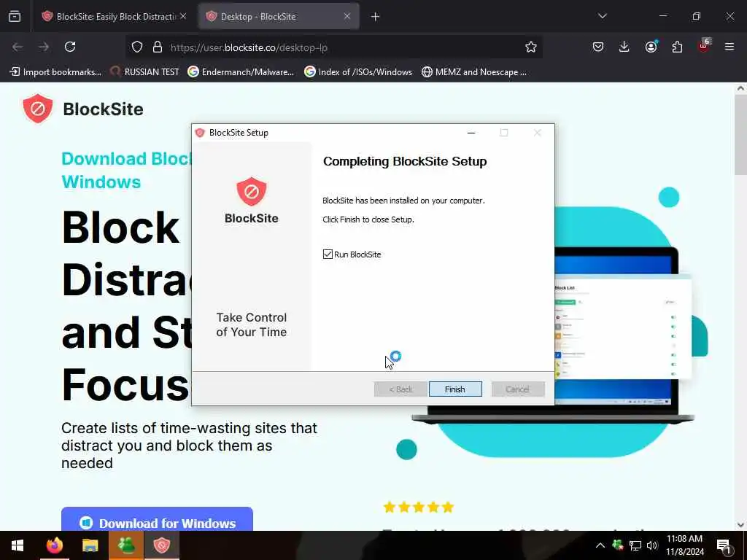This screenshot has width=747, height=560.
Task: Open the Firefox downloads panel
Action: pyautogui.click(x=624, y=47)
